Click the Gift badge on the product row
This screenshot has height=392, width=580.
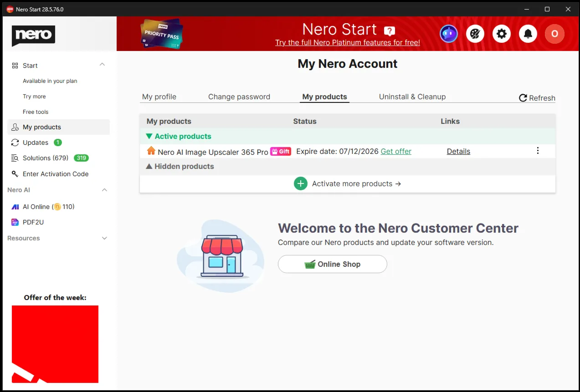click(281, 152)
